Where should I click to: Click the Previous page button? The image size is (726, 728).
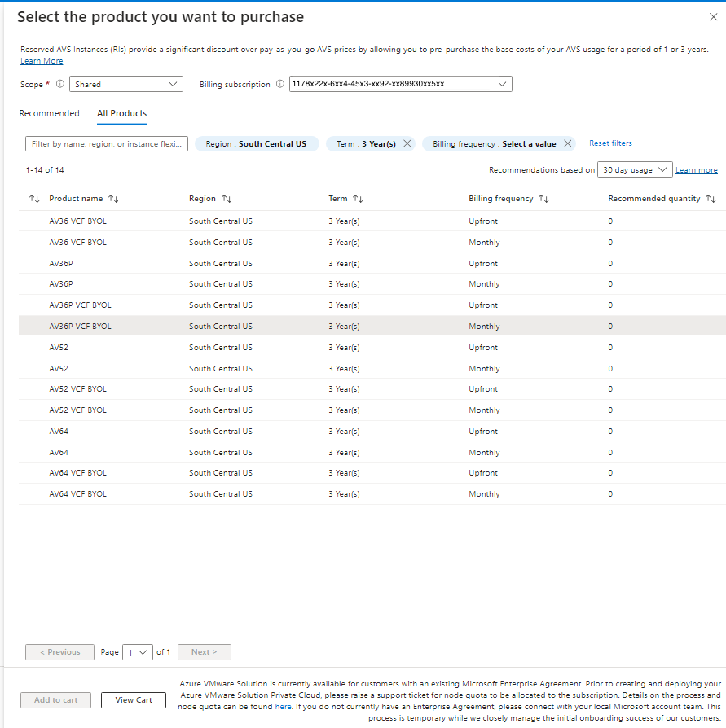click(60, 652)
